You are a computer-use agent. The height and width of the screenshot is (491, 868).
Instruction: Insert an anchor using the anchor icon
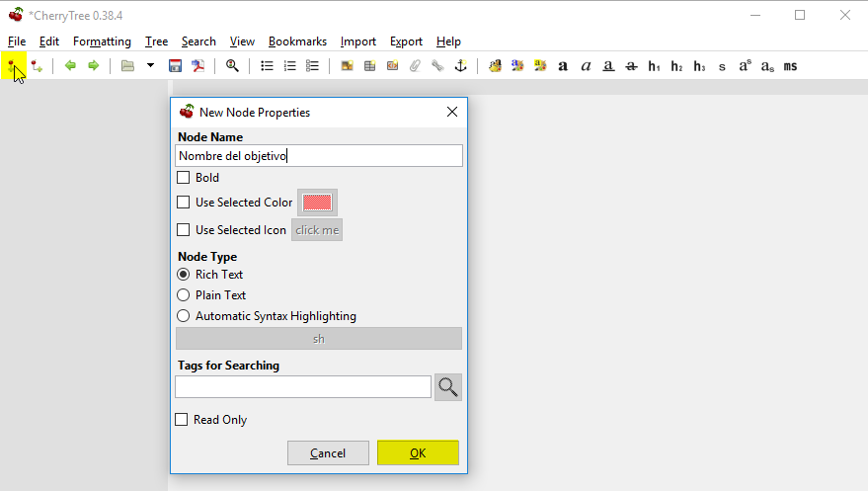[x=460, y=66]
